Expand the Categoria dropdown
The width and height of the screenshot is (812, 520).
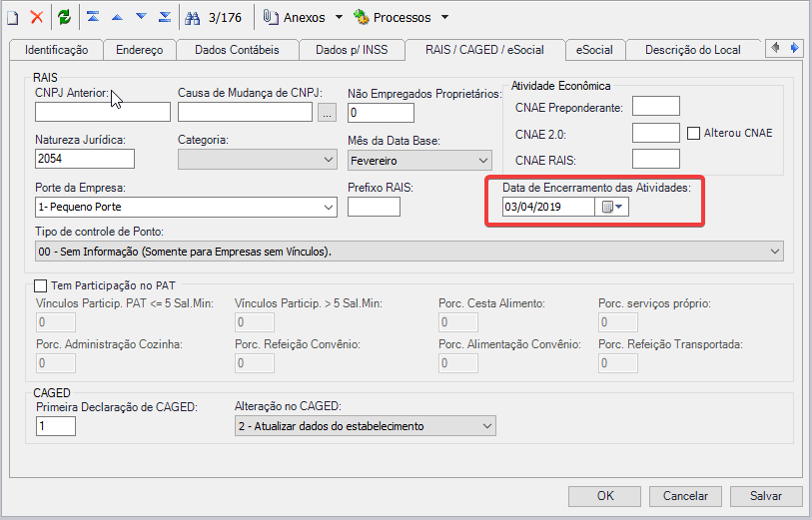pyautogui.click(x=329, y=160)
